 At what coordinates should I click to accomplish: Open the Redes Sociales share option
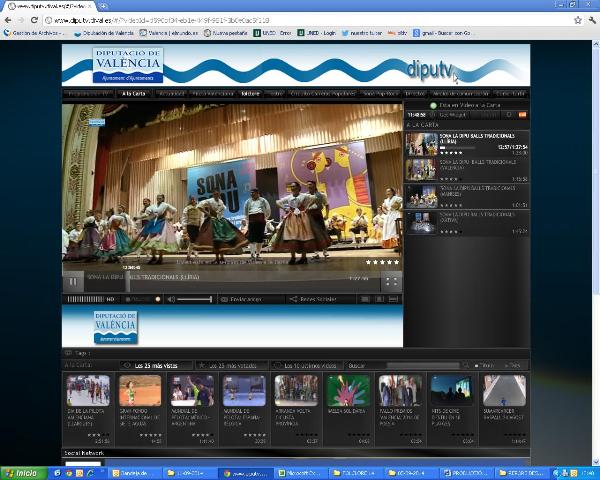point(314,299)
